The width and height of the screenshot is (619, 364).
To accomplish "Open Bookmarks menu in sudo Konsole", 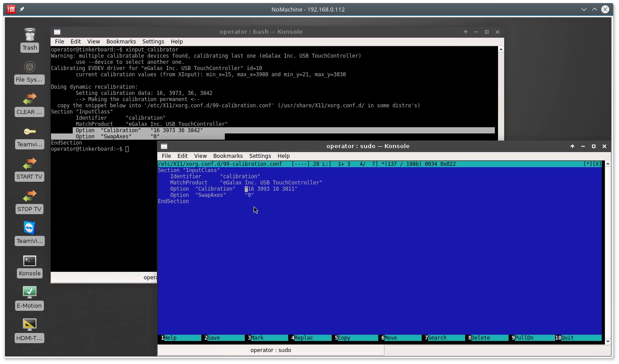I will pos(227,156).
